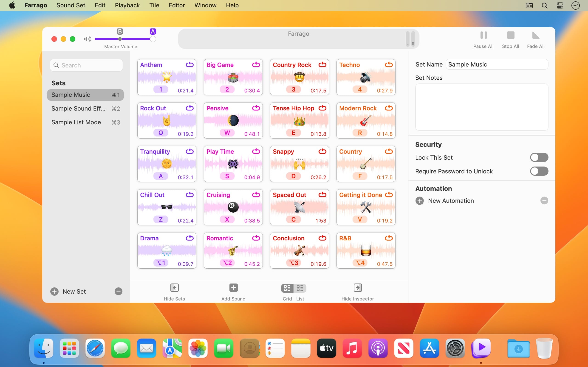588x367 pixels.
Task: Open the Playback menu
Action: pyautogui.click(x=127, y=5)
